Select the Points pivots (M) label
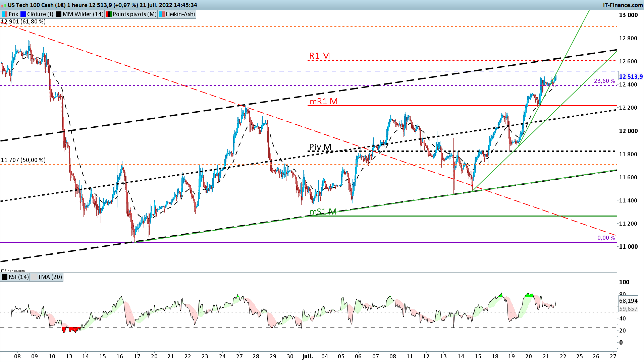 [x=135, y=14]
